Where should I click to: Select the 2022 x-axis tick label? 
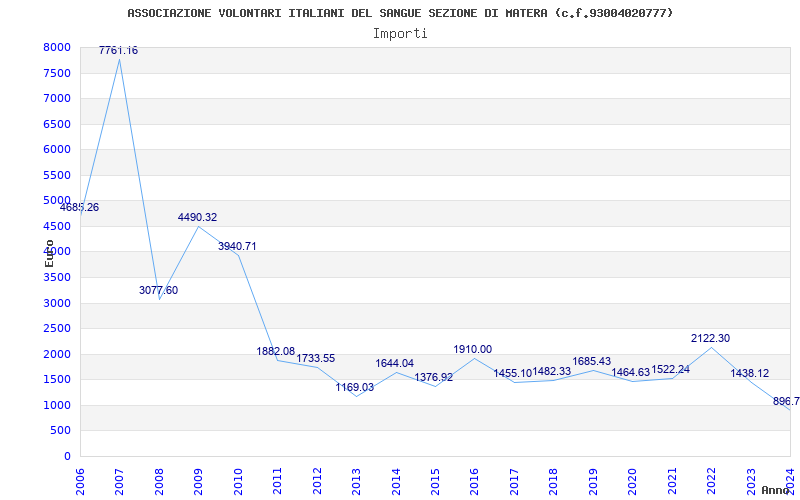(x=712, y=479)
